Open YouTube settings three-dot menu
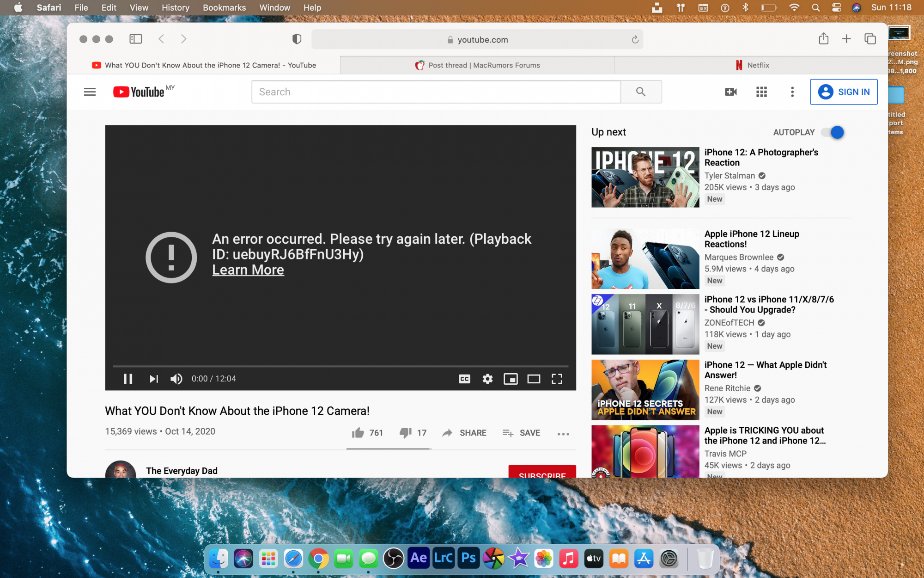The height and width of the screenshot is (578, 924). tap(792, 92)
